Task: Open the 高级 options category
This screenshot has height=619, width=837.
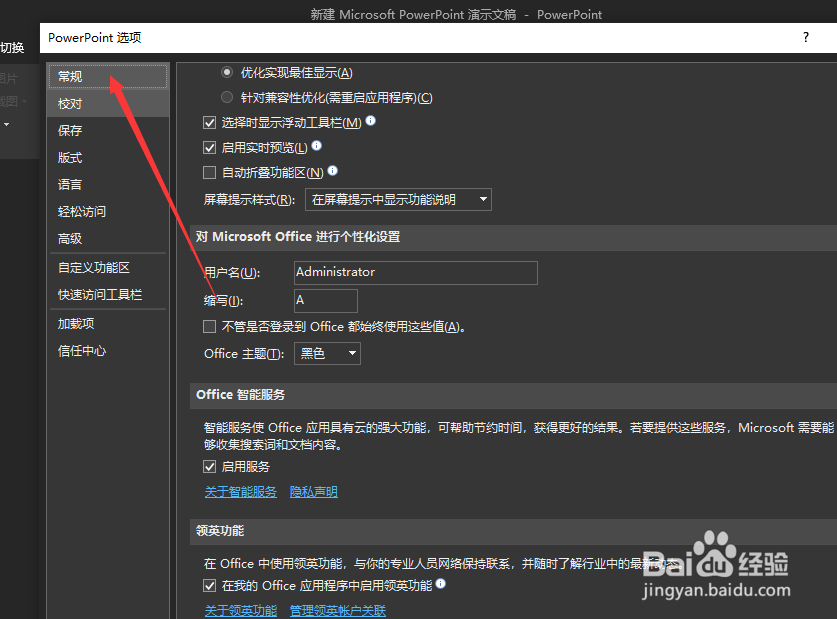Action: pyautogui.click(x=108, y=239)
